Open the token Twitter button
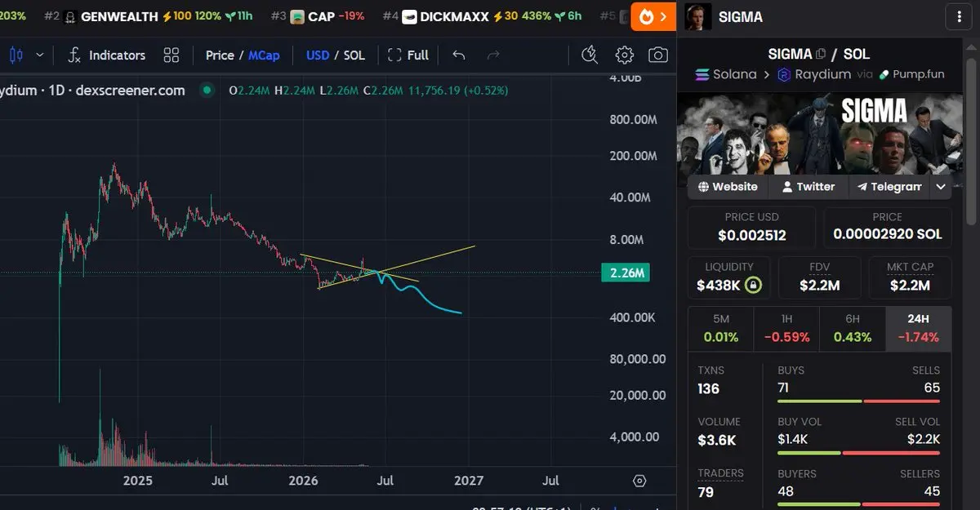 [808, 187]
